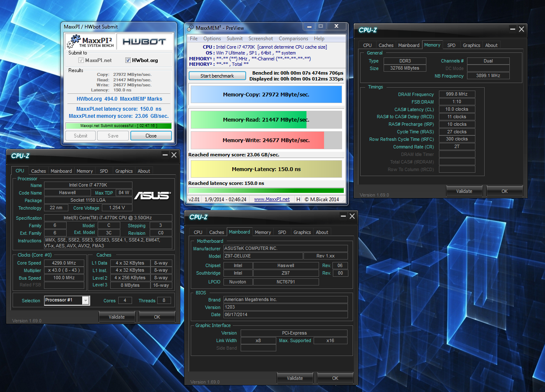Screen dimensions: 545x392
Task: Switch to SPD tab in CPU-Z Memory window
Action: tap(451, 45)
